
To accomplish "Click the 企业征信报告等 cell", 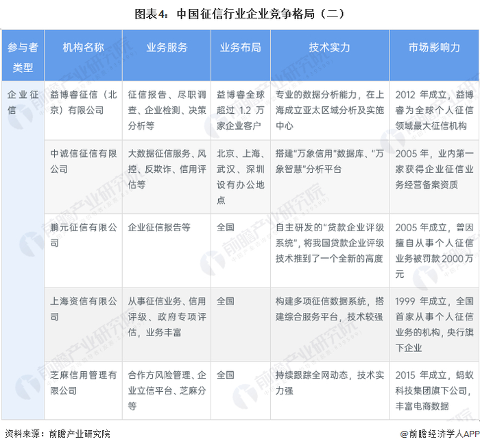I will (x=167, y=251).
